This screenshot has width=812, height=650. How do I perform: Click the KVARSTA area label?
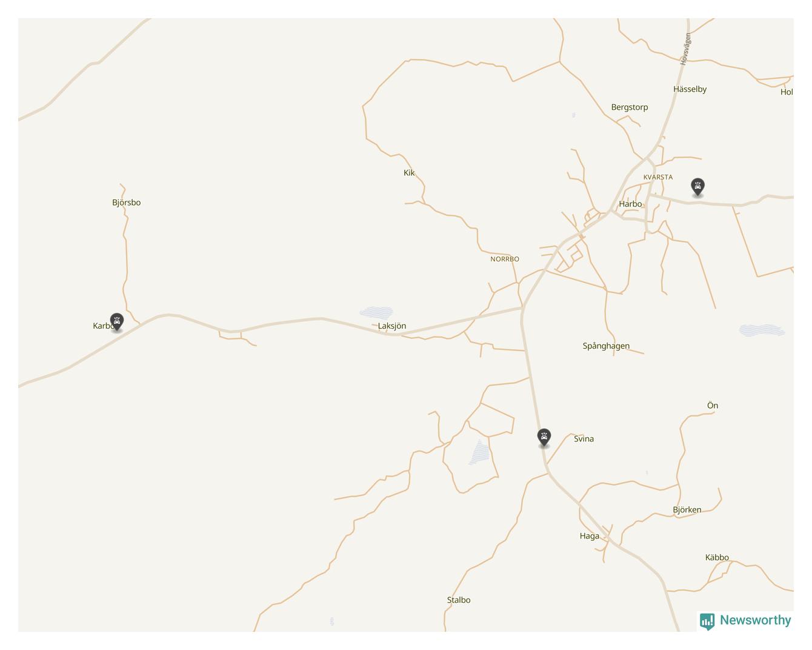pyautogui.click(x=658, y=177)
